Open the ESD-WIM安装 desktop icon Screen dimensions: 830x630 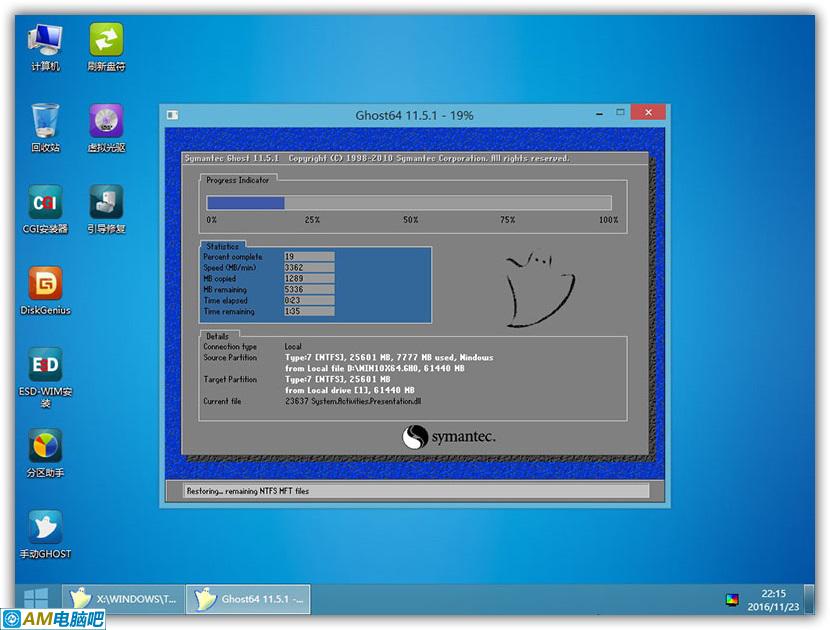tap(45, 377)
